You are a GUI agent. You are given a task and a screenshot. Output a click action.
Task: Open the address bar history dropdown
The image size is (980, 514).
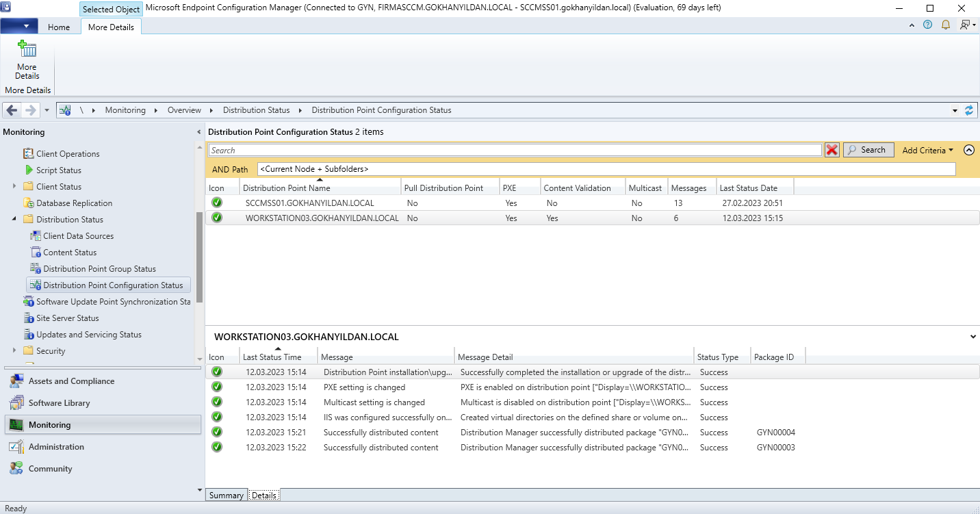click(955, 110)
